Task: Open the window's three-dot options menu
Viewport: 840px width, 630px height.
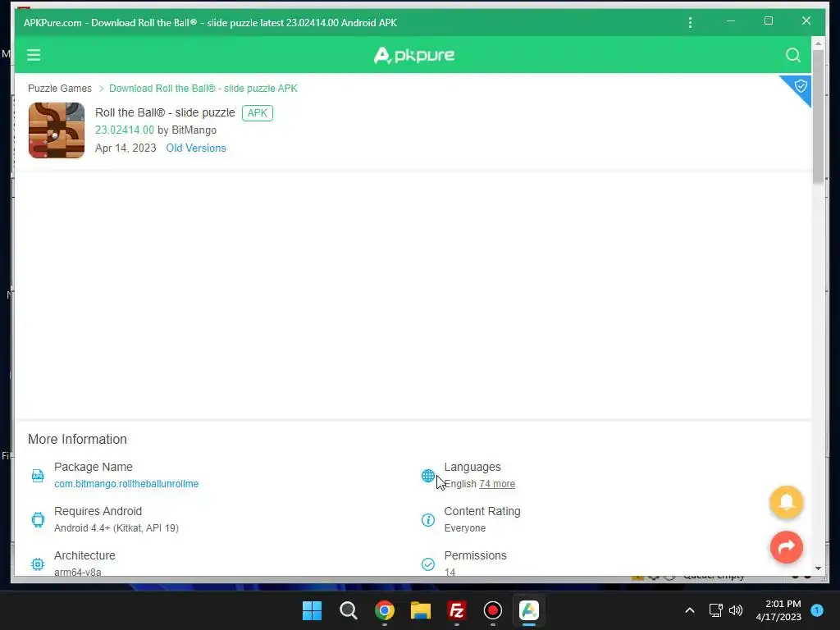Action: 690,22
